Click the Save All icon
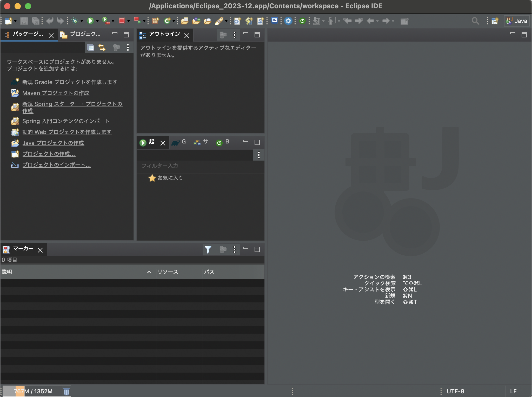The width and height of the screenshot is (532, 397). tap(35, 21)
